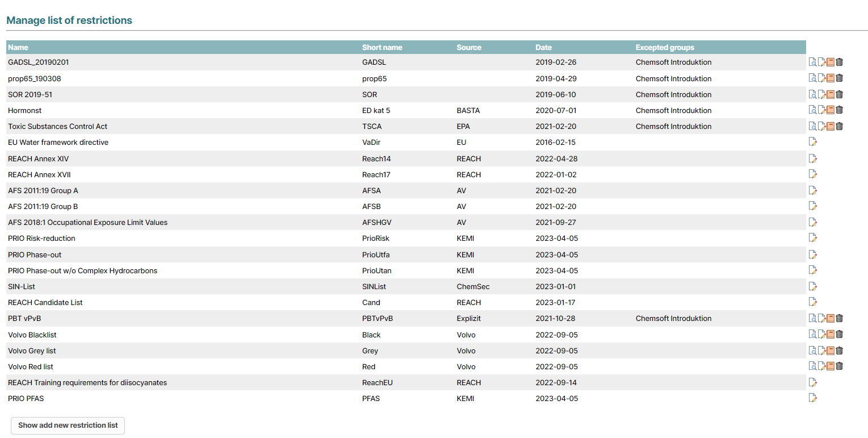Edit the AFS 2011:19 Group A list

(x=812, y=190)
